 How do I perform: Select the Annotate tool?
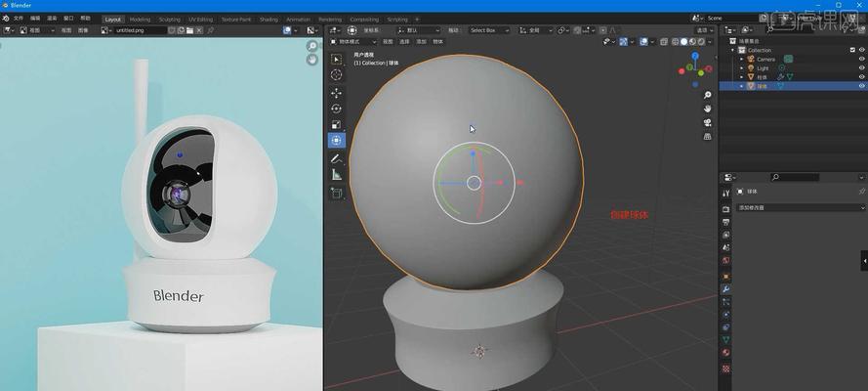pyautogui.click(x=336, y=159)
